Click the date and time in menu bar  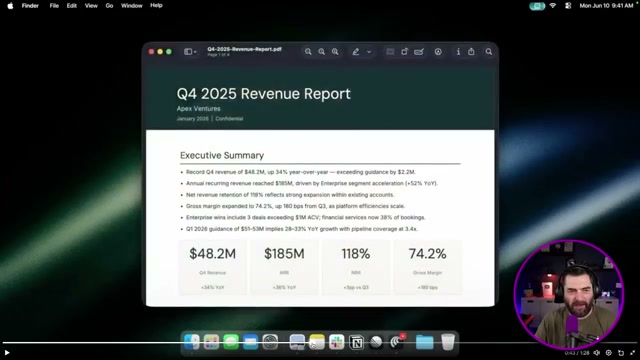tap(606, 6)
